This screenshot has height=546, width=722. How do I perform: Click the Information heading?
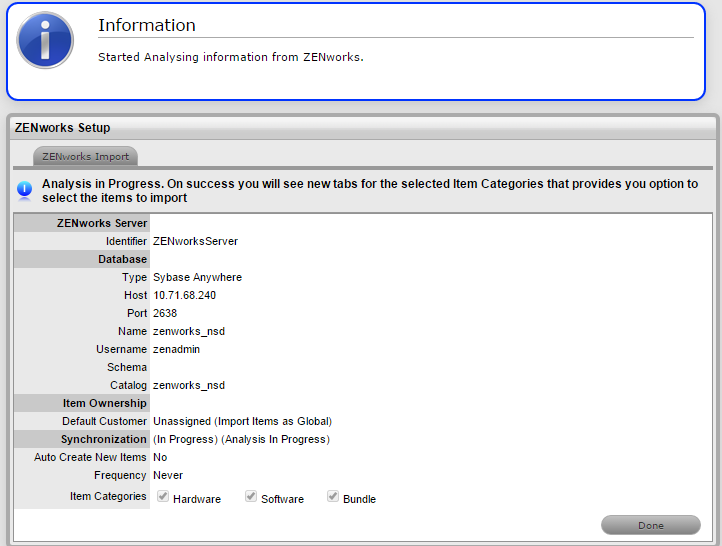tap(147, 25)
